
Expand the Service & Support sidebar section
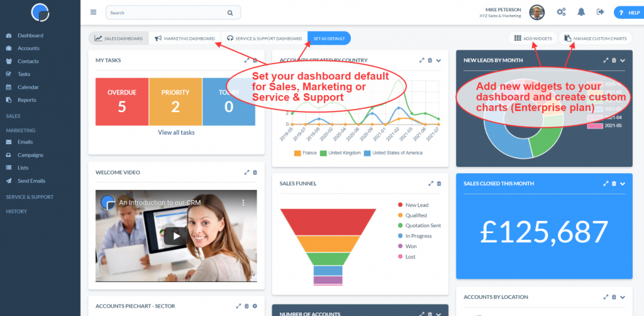[x=30, y=197]
